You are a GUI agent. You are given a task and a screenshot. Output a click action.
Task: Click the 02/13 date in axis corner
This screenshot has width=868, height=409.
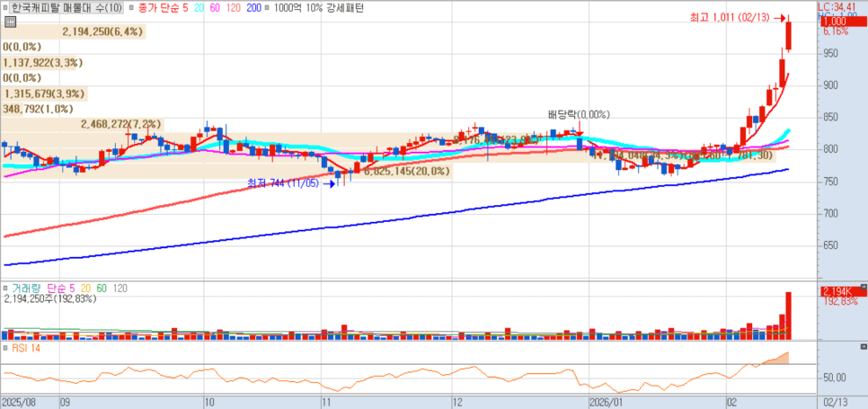click(x=834, y=402)
